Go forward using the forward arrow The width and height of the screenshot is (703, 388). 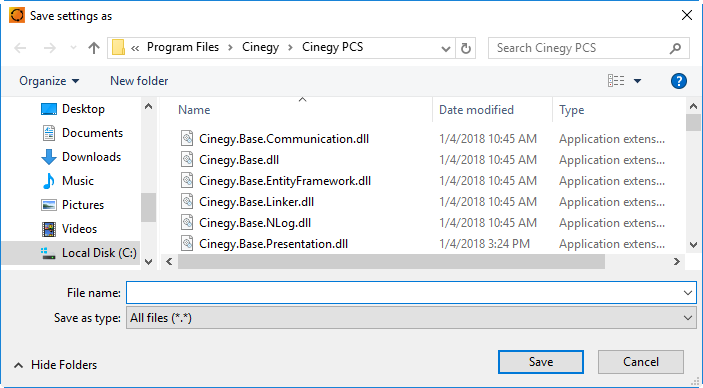(49, 48)
